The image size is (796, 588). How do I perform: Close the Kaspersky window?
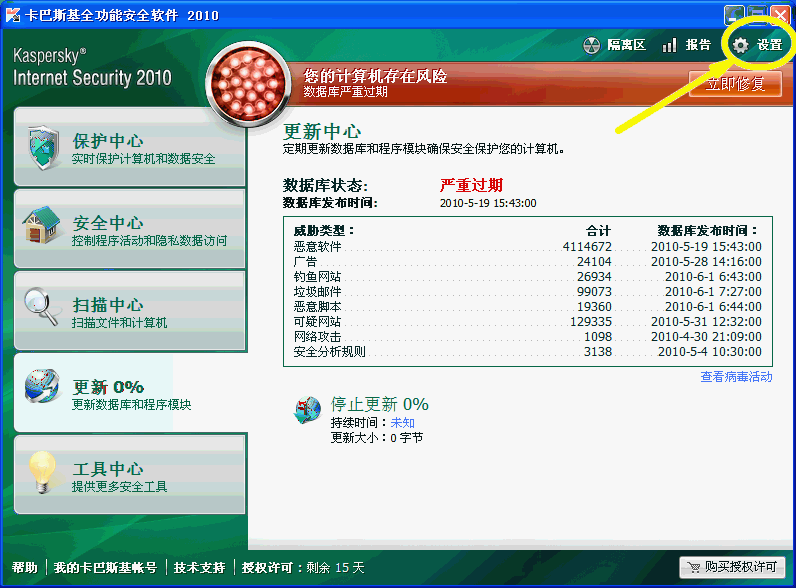point(781,15)
